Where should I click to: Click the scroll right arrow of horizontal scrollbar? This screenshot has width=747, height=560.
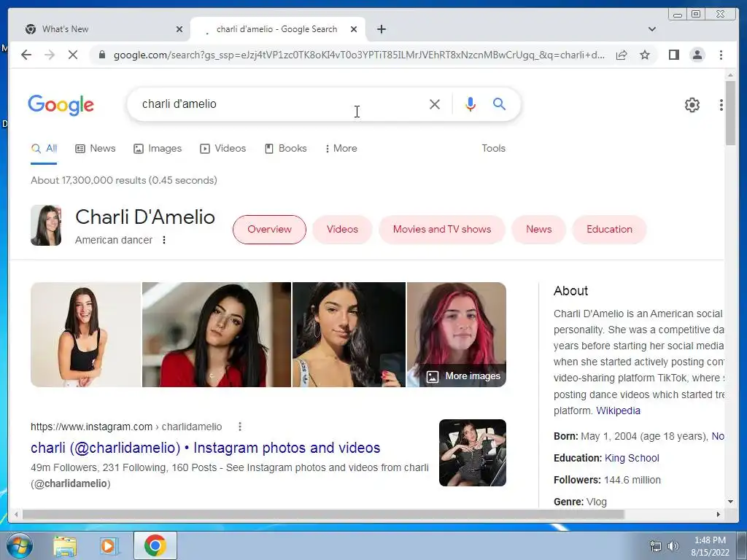[719, 514]
